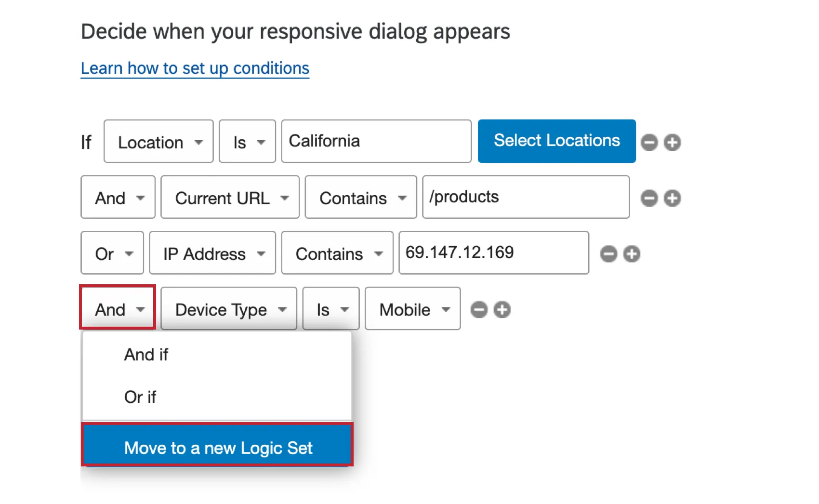Select Or if from the connector menu
Screen dimensions: 819x504
pyautogui.click(x=140, y=397)
